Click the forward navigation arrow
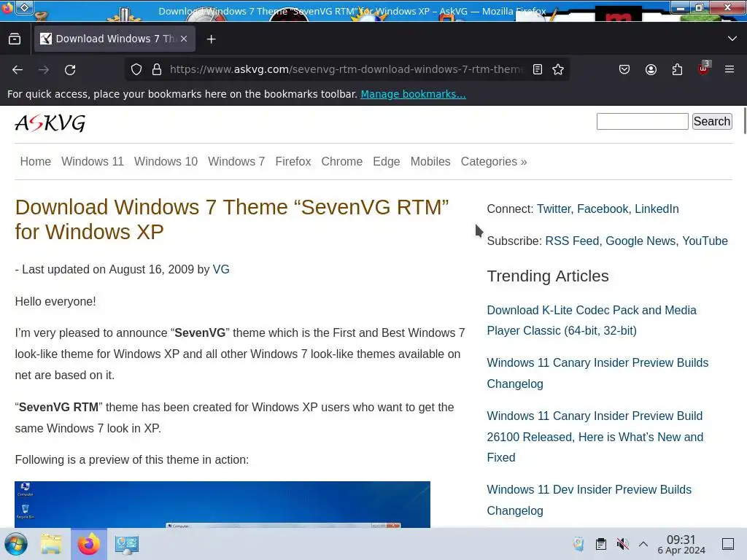Screen dimensions: 747x560 click(x=44, y=70)
